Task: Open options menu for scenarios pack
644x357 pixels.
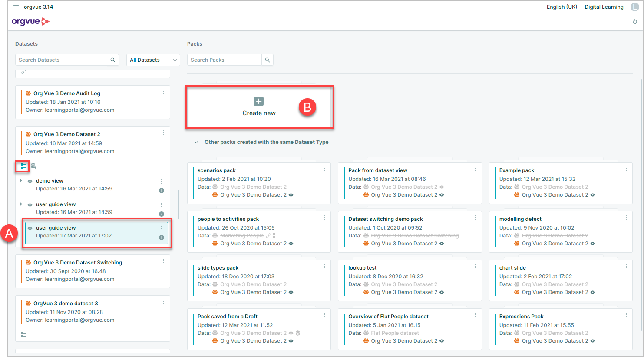Action: (324, 169)
